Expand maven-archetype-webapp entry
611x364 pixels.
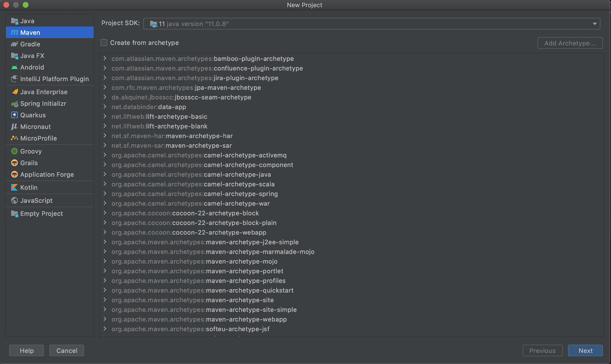click(105, 319)
